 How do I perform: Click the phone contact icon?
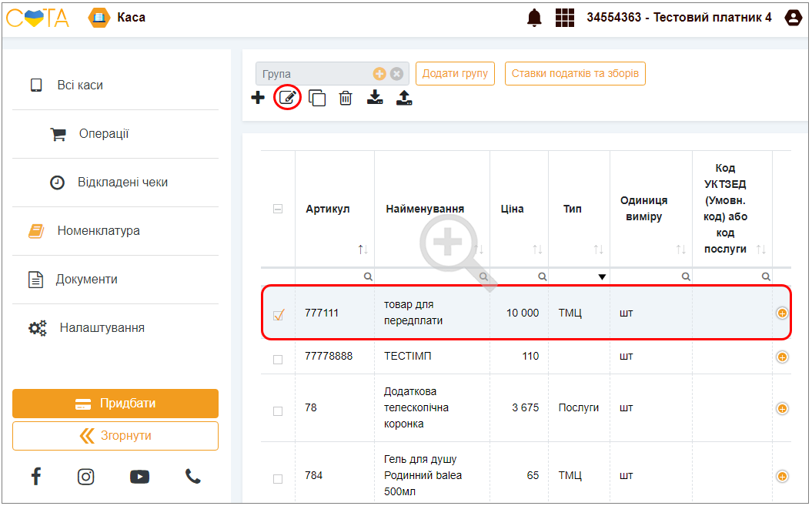pyautogui.click(x=192, y=476)
